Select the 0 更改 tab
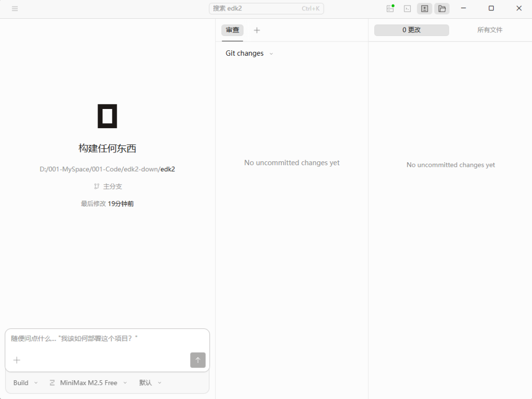532x399 pixels. [x=411, y=30]
